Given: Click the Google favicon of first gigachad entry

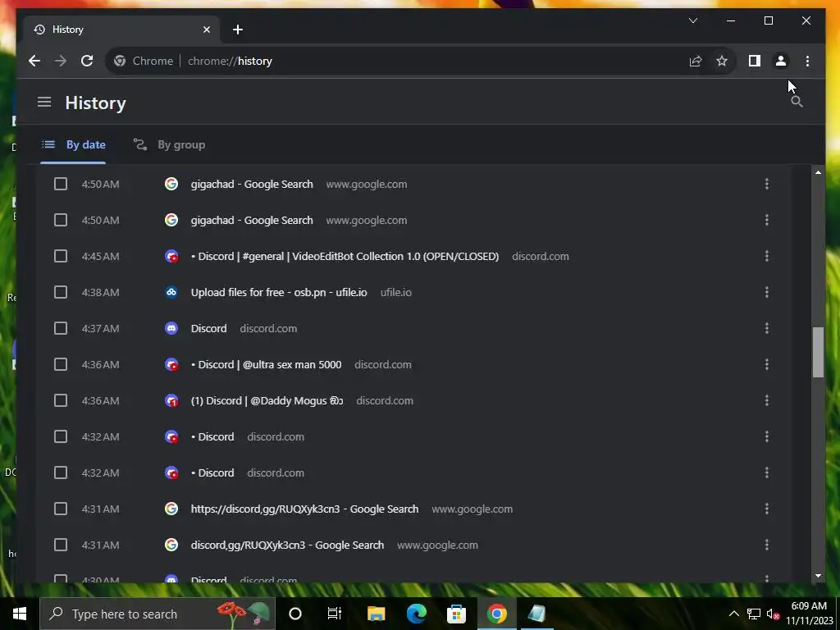Looking at the screenshot, I should tap(171, 184).
